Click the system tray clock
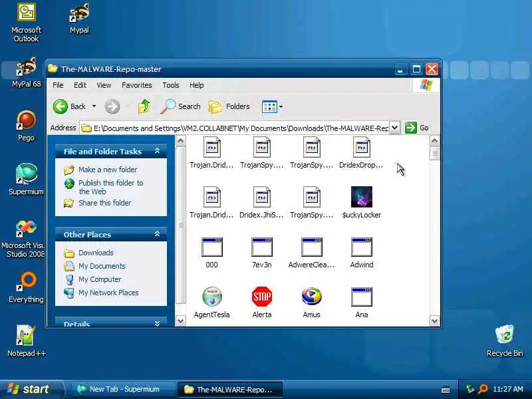 point(508,389)
